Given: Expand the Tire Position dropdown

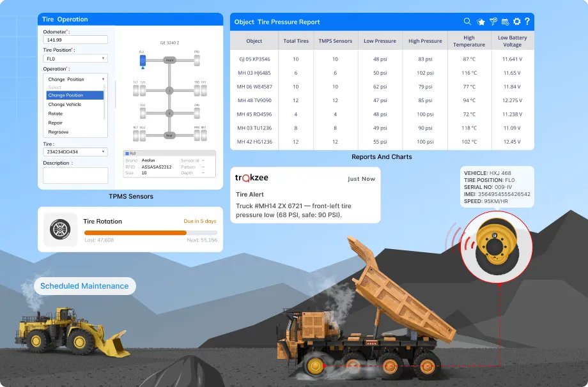Looking at the screenshot, I should point(75,58).
